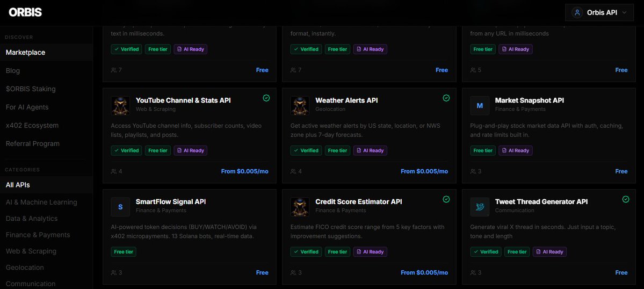Click subscribers icon on SmartFlow Signal card
The height and width of the screenshot is (289, 644).
(114, 272)
